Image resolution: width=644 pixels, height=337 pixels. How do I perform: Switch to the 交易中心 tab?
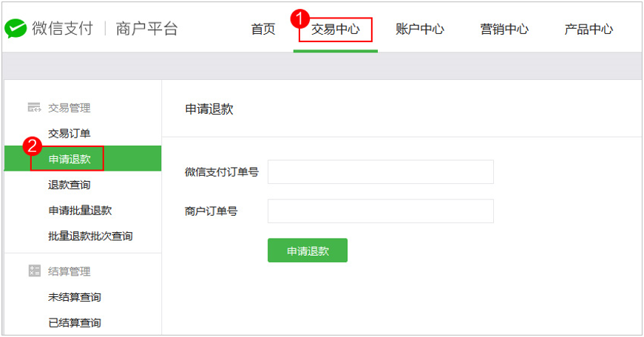coord(336,30)
